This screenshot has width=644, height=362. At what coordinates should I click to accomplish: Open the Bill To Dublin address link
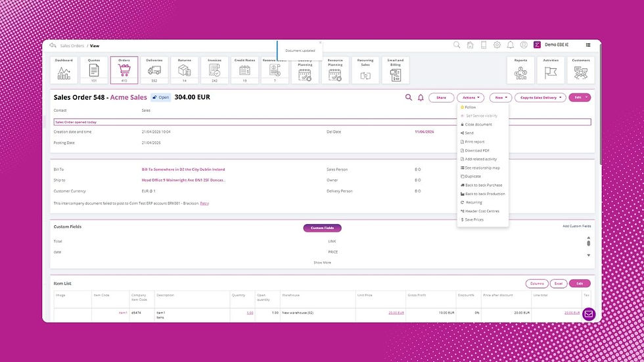click(183, 170)
